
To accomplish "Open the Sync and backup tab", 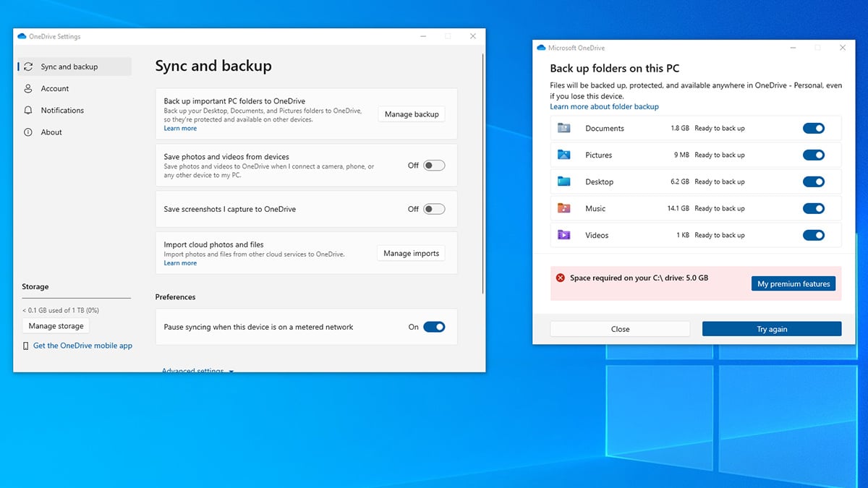I will pyautogui.click(x=75, y=67).
